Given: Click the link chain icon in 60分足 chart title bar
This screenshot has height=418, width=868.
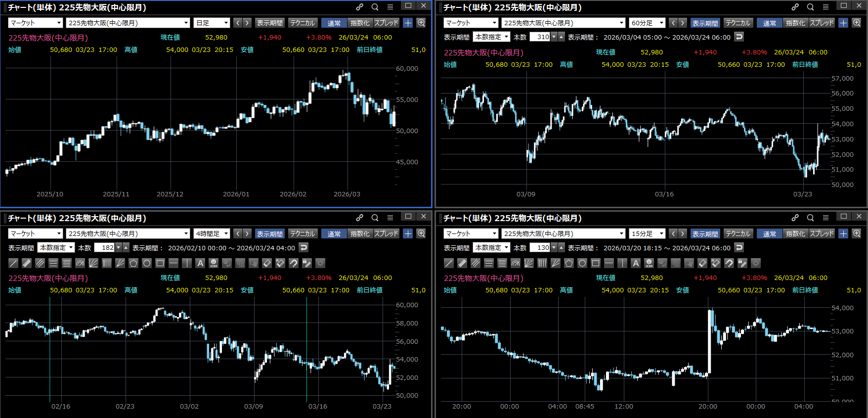Looking at the screenshot, I should (795, 7).
